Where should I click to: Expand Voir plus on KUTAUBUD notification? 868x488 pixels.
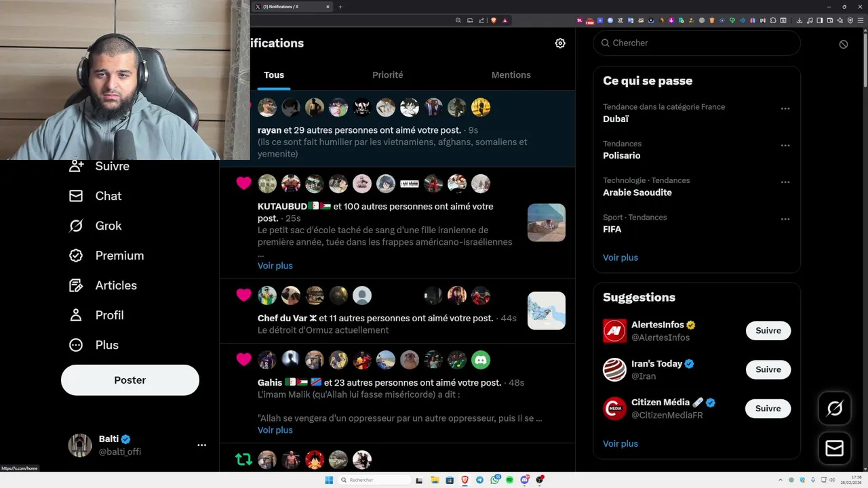coord(275,266)
